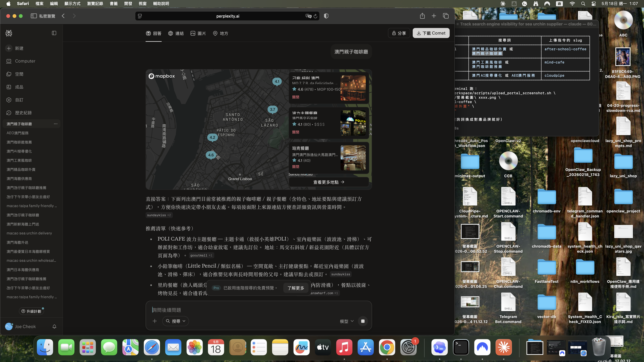Screen dimensions: 644x362
Task: Click 分享 share button
Action: pos(399,33)
